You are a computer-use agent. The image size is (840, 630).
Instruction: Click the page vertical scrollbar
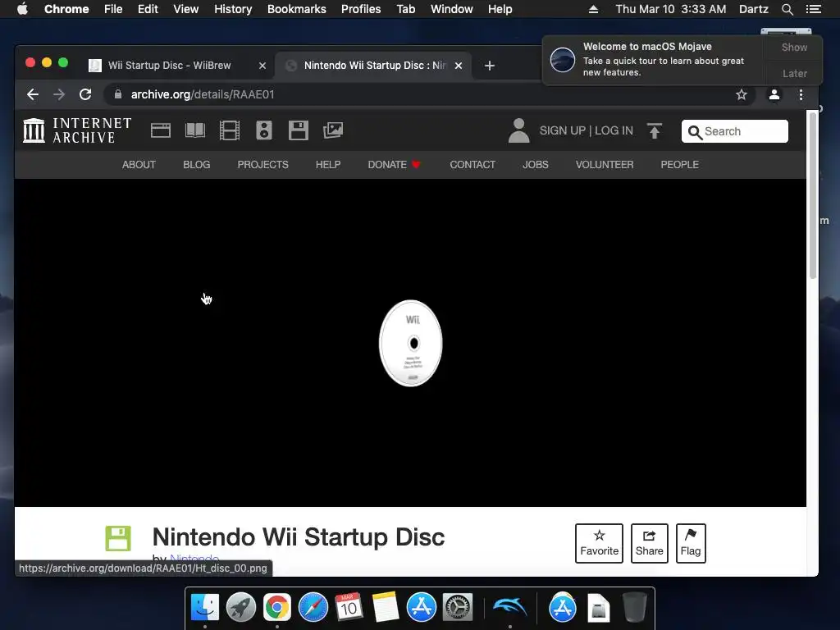(x=813, y=195)
